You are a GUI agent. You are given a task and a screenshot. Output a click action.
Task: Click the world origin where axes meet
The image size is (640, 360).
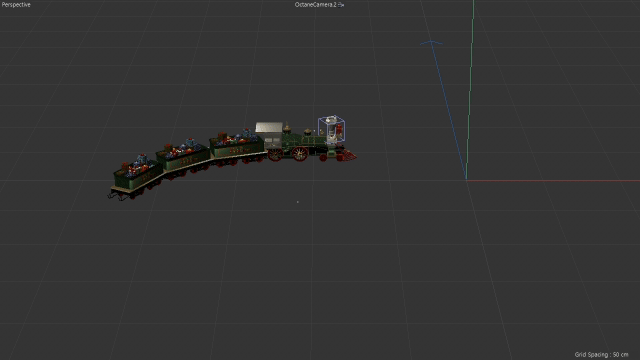point(467,180)
